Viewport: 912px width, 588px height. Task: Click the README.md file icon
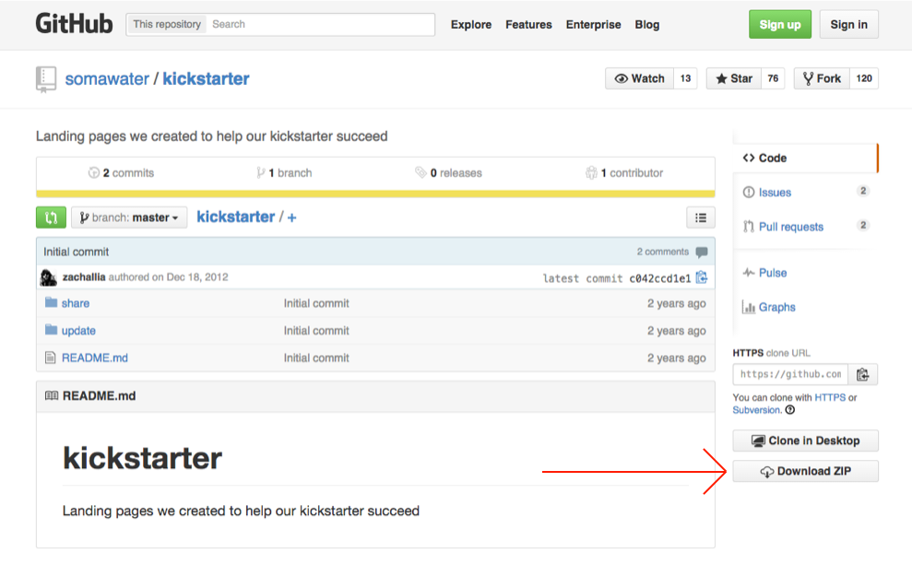coord(51,358)
